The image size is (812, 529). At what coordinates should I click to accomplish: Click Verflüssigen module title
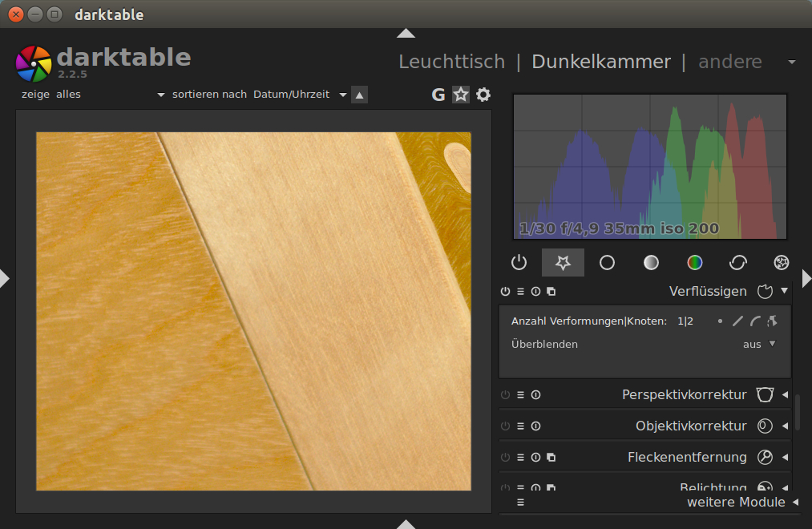click(708, 292)
